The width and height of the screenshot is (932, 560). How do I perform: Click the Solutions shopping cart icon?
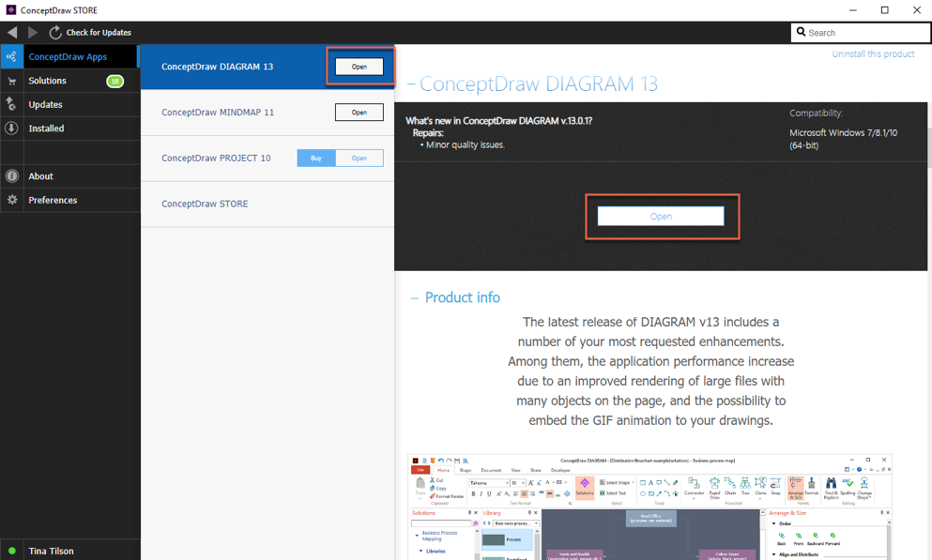12,82
